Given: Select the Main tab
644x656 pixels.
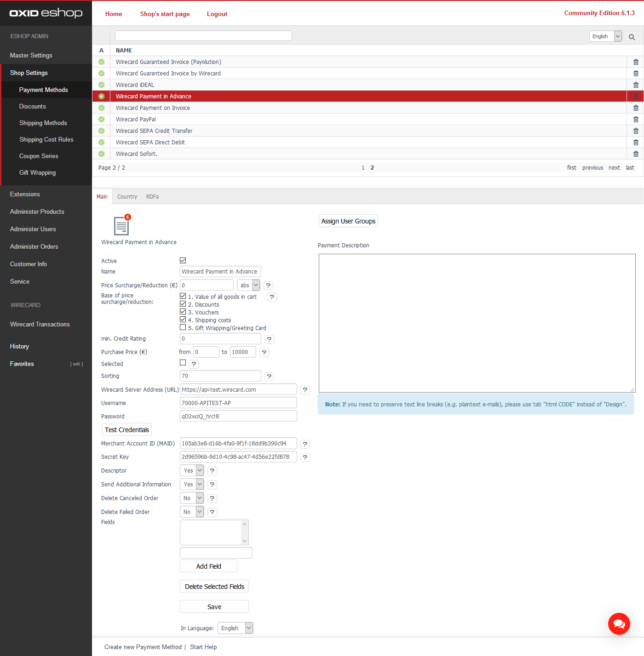Looking at the screenshot, I should pos(102,197).
